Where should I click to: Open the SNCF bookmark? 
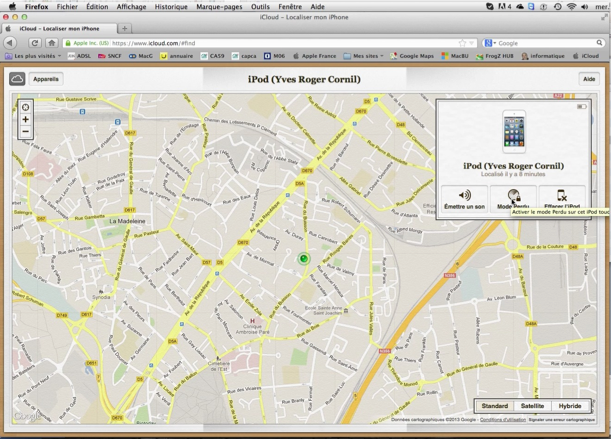109,56
